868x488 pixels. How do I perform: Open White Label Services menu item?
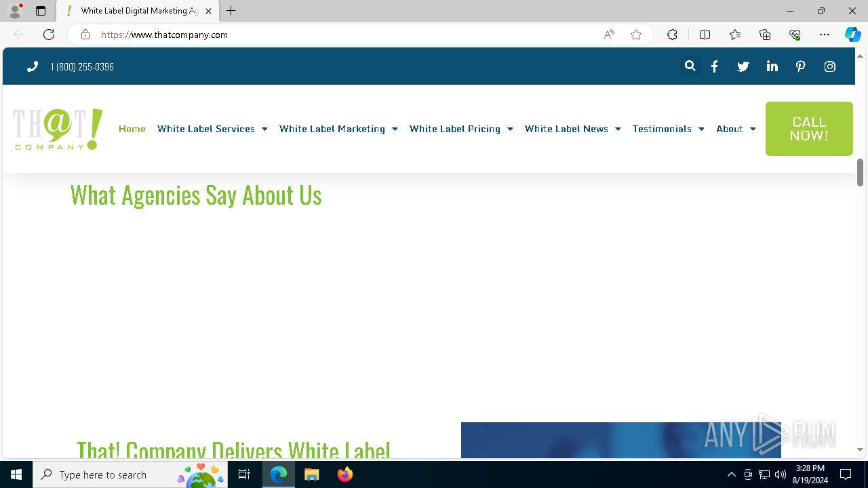click(206, 129)
